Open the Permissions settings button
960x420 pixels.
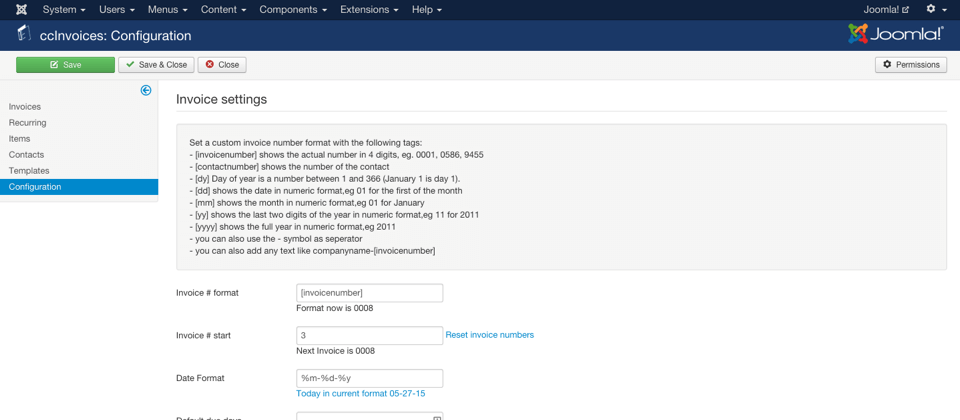[x=910, y=65]
